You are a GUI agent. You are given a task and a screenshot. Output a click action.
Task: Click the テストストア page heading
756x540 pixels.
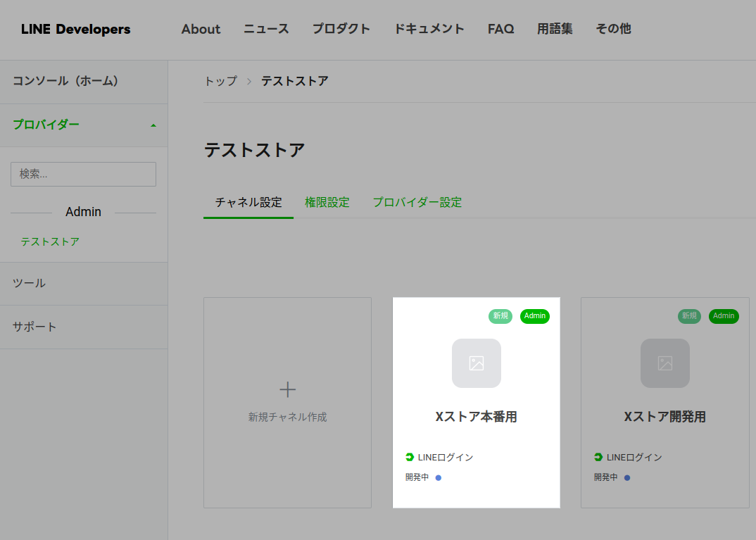pos(254,150)
